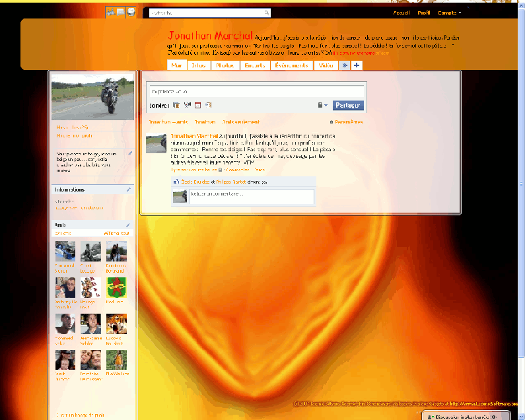Open the notifications globe icon
This screenshot has height=420, width=525.
coord(131,13)
